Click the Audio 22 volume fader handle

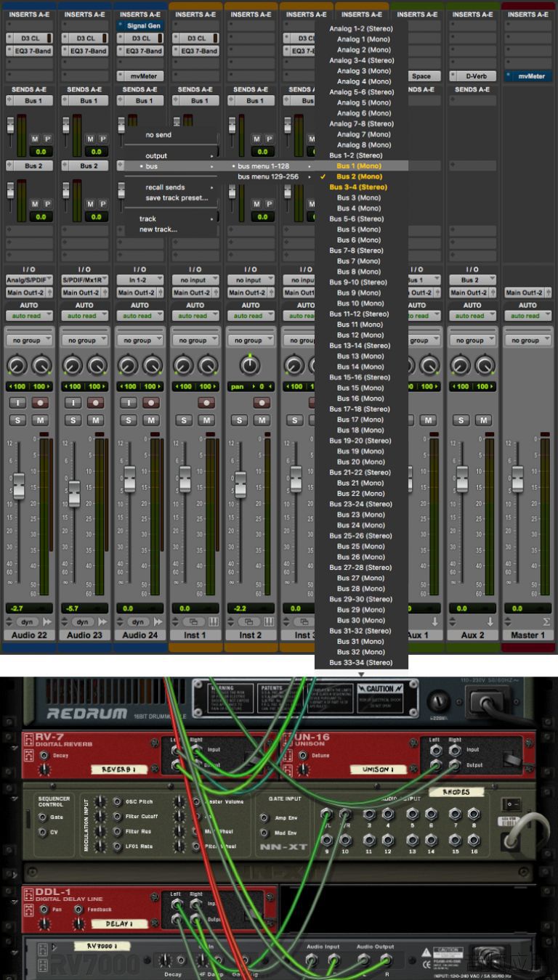coord(19,486)
